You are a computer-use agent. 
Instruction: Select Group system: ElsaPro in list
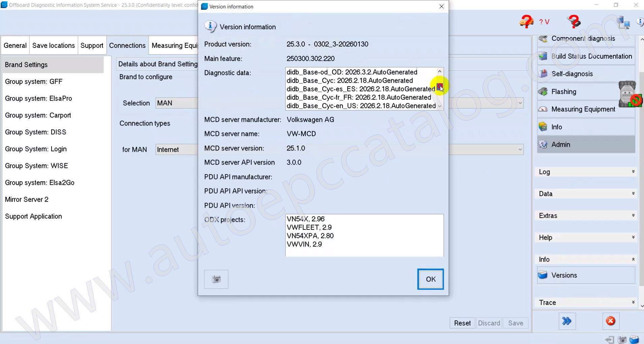point(38,98)
